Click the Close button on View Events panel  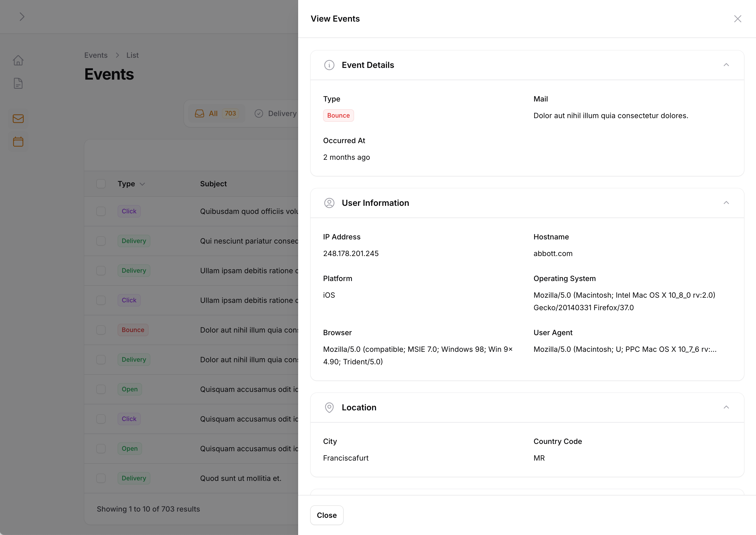(x=327, y=515)
